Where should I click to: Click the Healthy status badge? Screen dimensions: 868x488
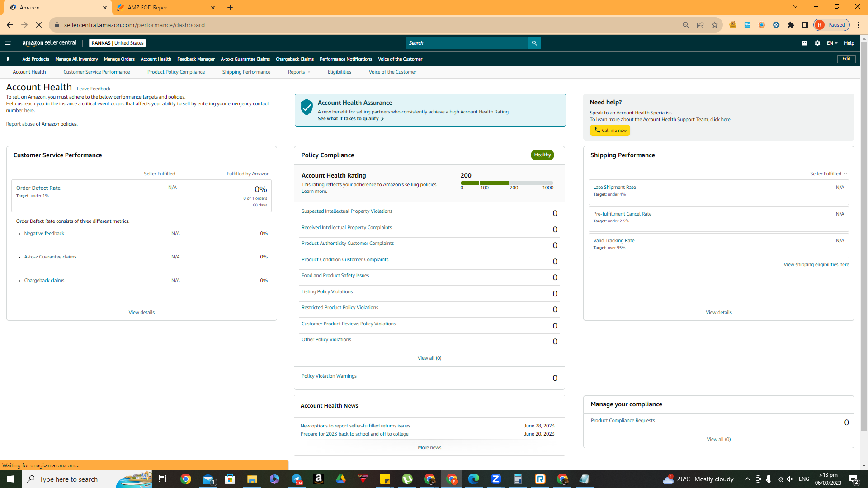[x=542, y=155]
